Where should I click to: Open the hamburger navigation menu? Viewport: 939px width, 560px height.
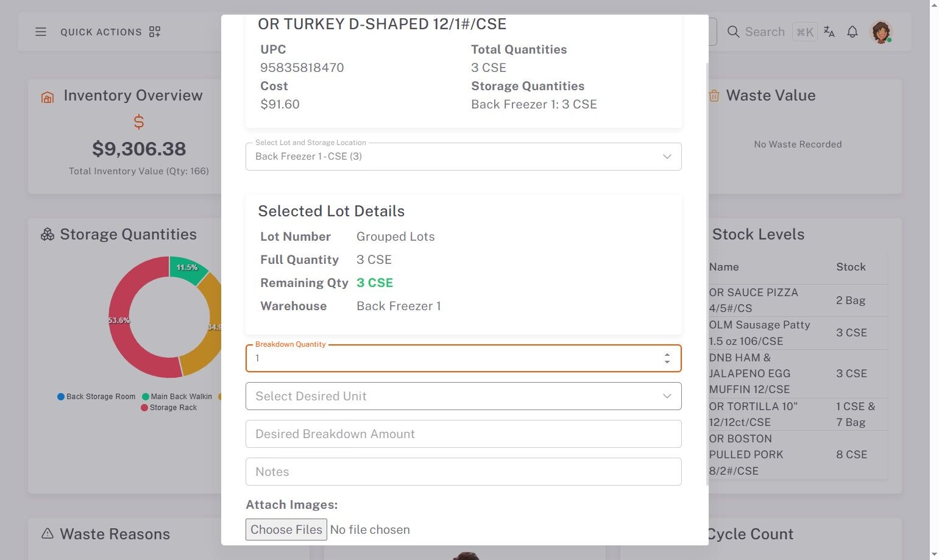point(41,32)
